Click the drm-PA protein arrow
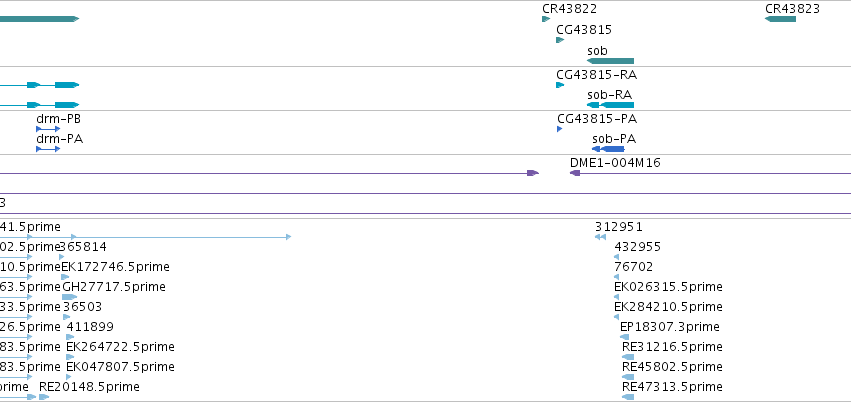This screenshot has width=851, height=402. tap(48, 149)
